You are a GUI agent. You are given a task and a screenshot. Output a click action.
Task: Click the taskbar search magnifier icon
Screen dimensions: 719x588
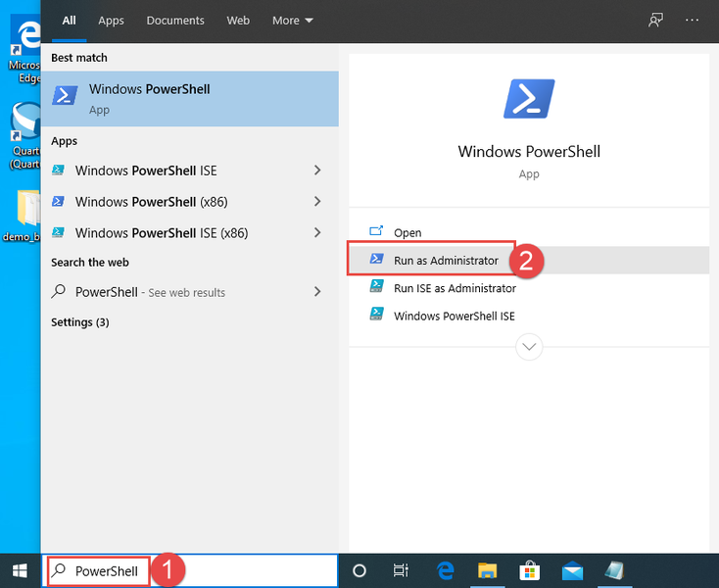coord(59,570)
